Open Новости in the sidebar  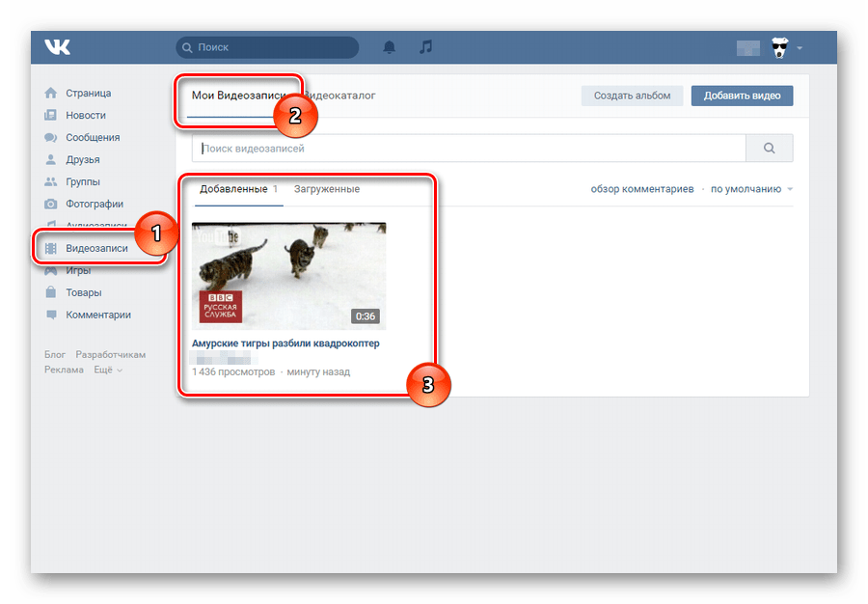tap(86, 115)
